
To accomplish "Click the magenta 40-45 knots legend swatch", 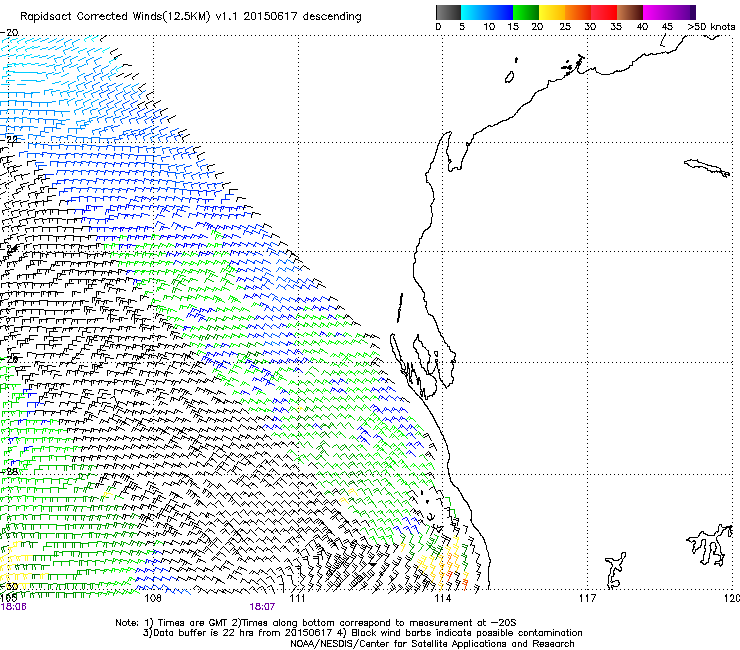I will 656,12.
